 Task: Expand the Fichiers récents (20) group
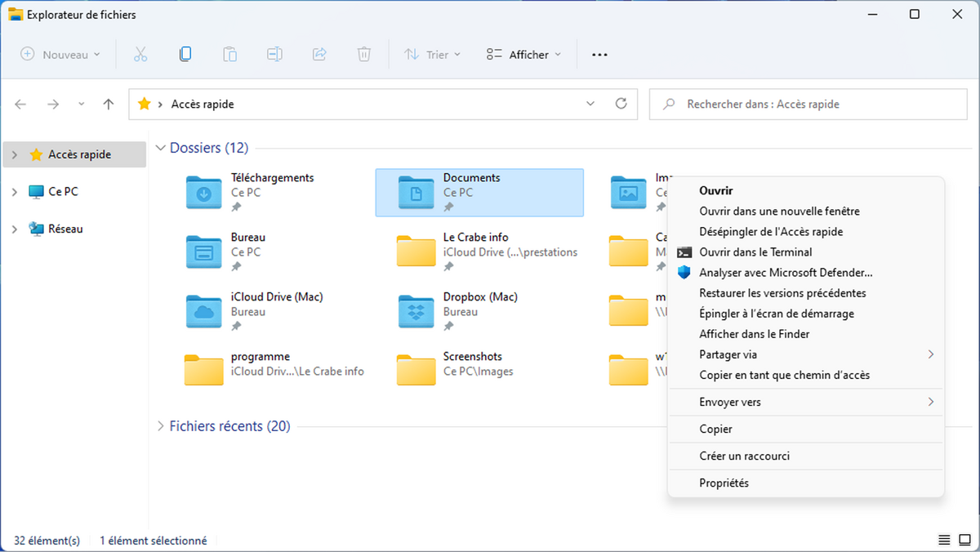tap(161, 426)
